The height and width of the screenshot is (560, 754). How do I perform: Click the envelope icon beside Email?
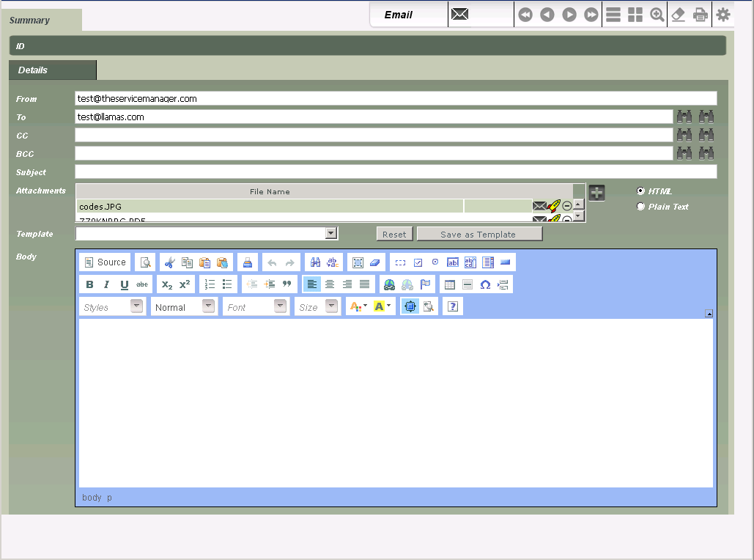pos(459,15)
